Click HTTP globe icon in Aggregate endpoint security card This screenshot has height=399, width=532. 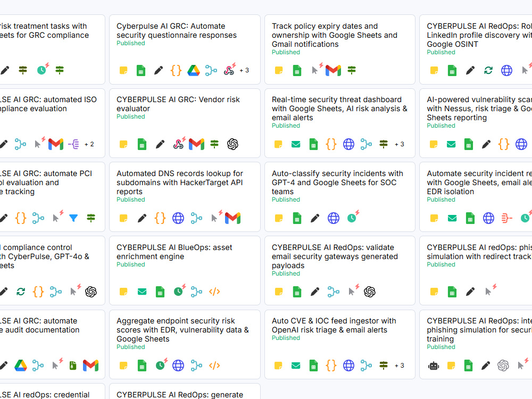[x=178, y=365]
